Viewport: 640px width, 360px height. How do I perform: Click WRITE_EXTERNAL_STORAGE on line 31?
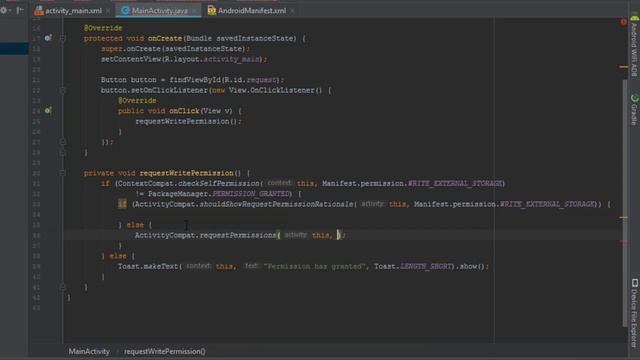pos(455,184)
